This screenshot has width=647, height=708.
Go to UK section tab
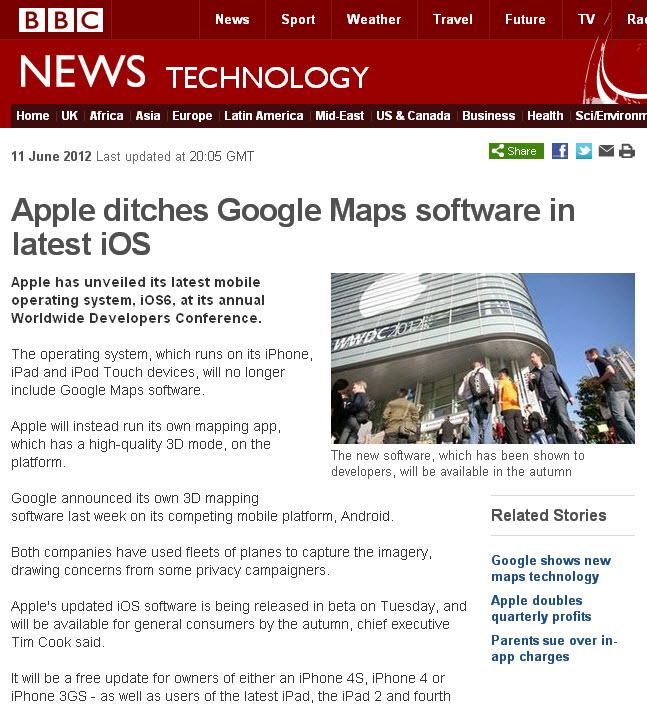coord(70,116)
